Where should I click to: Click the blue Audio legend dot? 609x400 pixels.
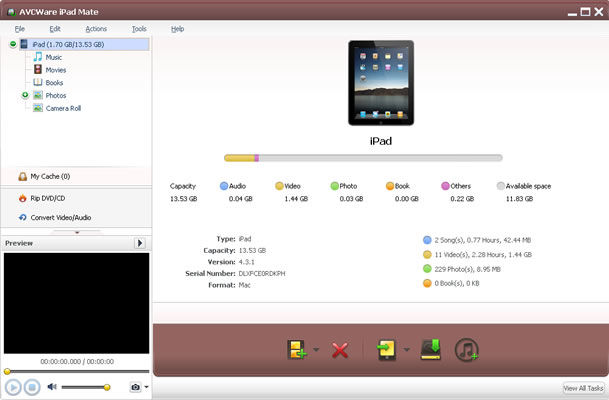point(224,186)
